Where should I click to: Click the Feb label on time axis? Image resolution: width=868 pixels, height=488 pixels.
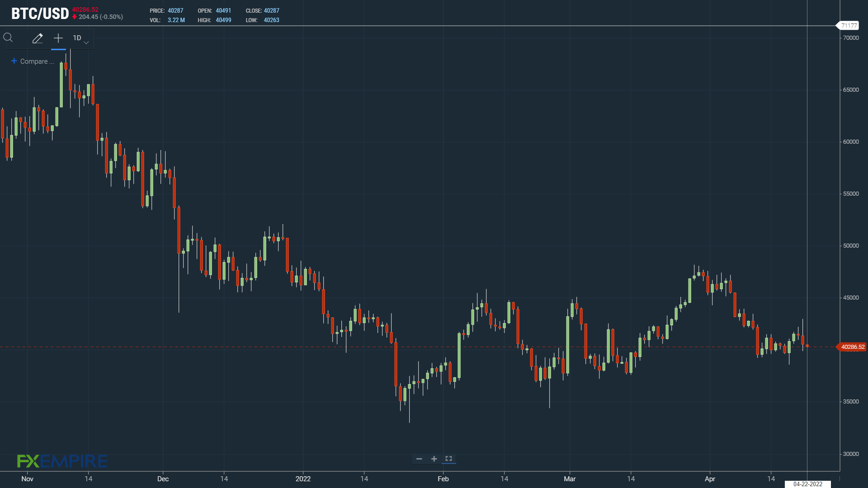(443, 479)
